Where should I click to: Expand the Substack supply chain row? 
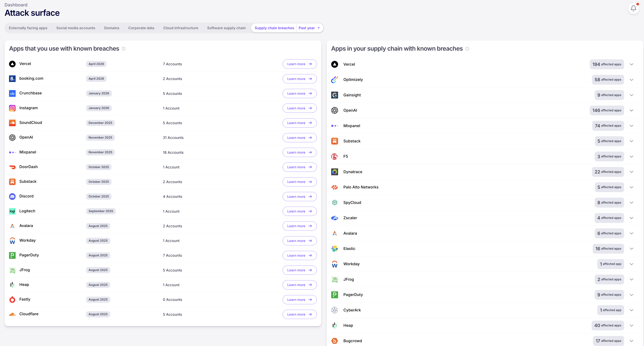point(631,141)
